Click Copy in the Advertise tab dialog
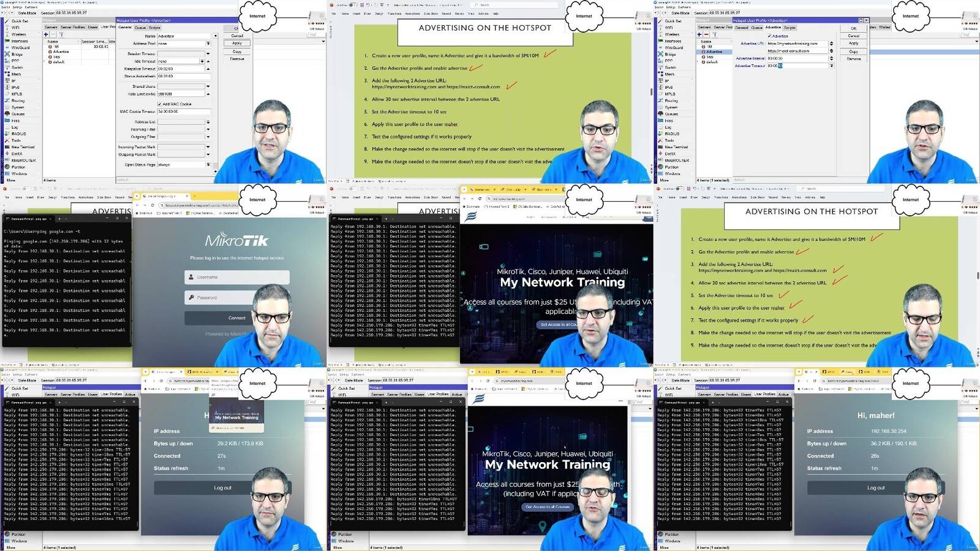980x551 pixels. point(853,51)
